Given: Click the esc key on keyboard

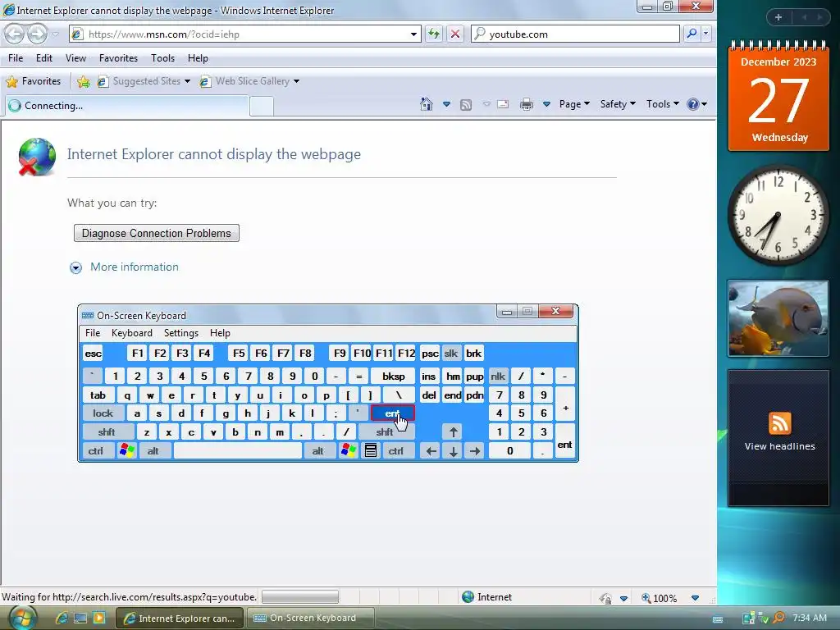Looking at the screenshot, I should 94,353.
